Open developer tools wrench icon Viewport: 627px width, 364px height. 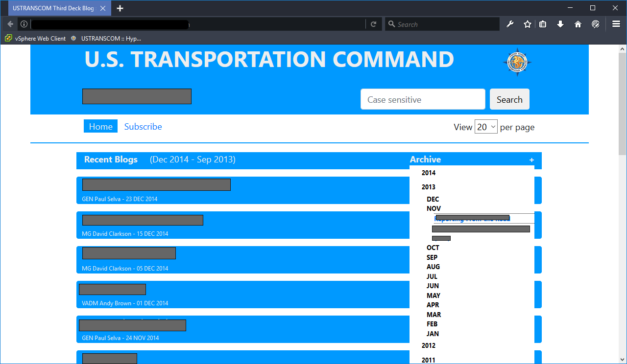point(510,24)
